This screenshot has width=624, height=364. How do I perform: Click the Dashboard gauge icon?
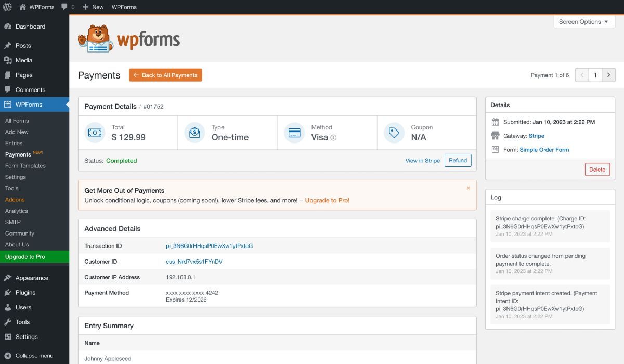8,27
